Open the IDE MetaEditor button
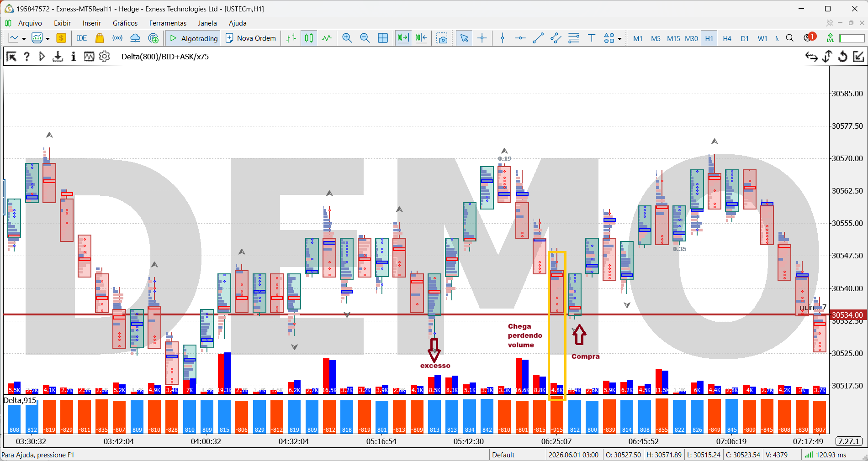The image size is (868, 461). pos(82,38)
